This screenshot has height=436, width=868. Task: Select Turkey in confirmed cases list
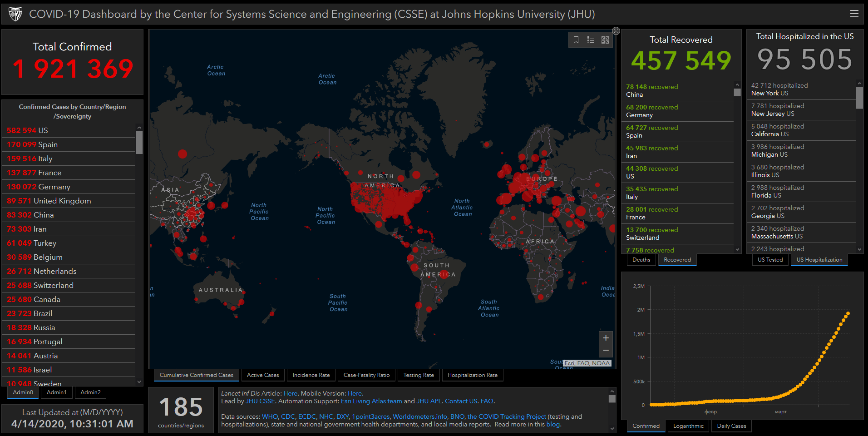point(69,243)
